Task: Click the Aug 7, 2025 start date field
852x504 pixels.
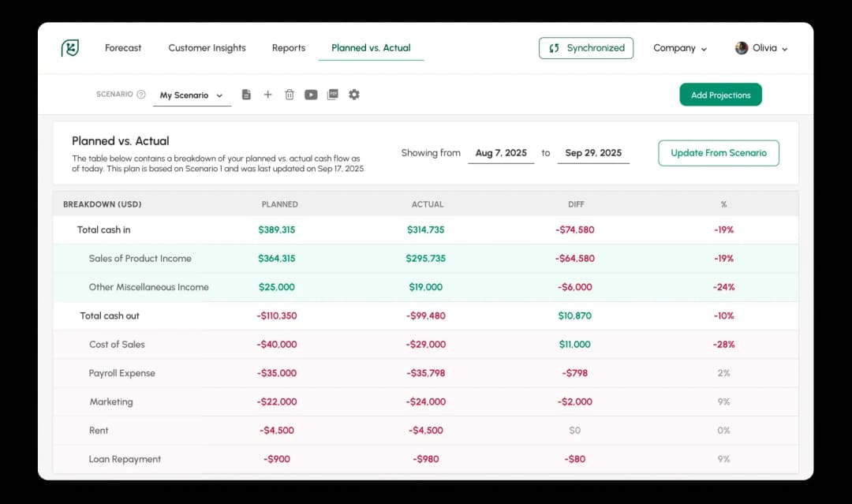Action: [501, 153]
